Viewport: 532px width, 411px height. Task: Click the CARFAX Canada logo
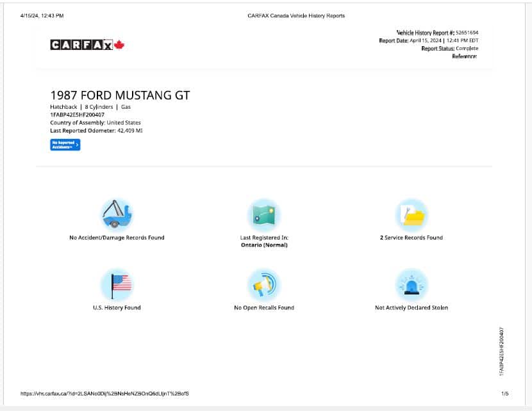87,45
